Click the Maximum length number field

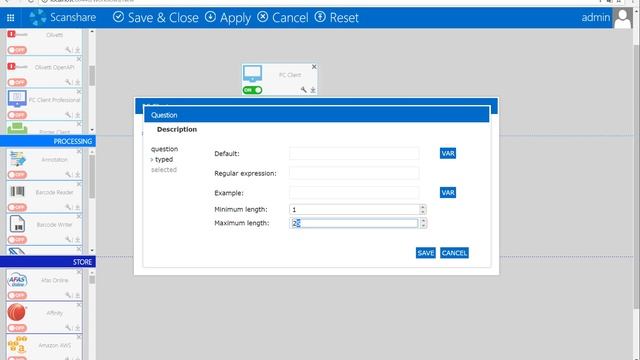[354, 223]
